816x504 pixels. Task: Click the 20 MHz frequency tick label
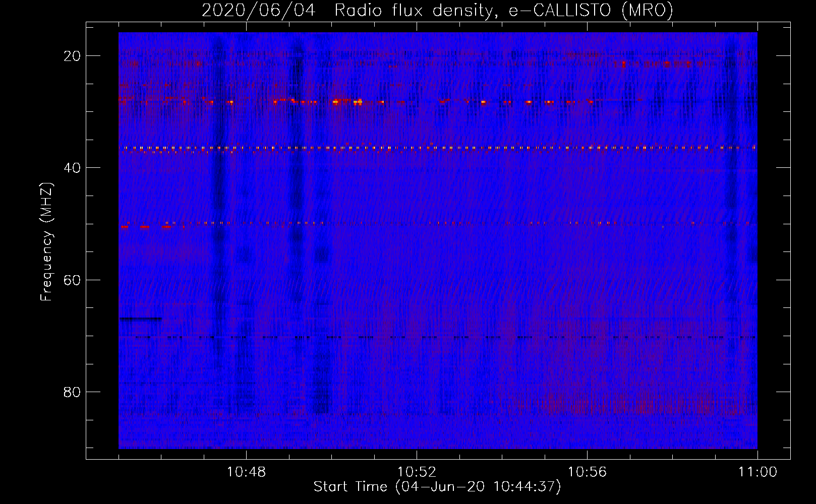click(73, 56)
